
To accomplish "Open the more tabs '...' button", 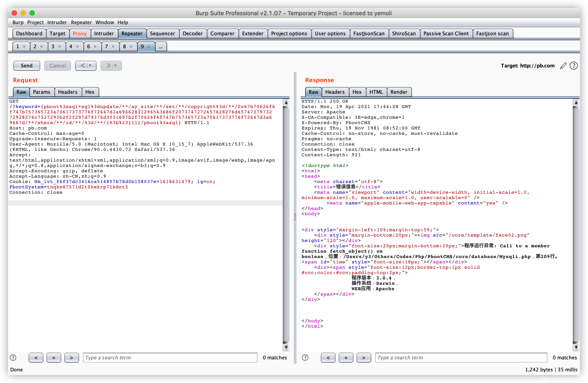I will [161, 46].
